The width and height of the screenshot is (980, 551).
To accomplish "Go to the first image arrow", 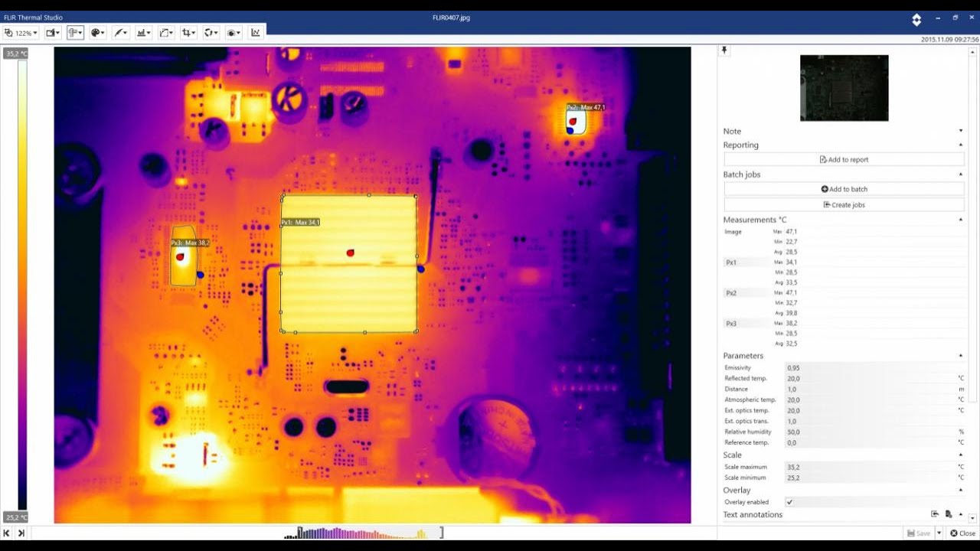I will point(7,533).
